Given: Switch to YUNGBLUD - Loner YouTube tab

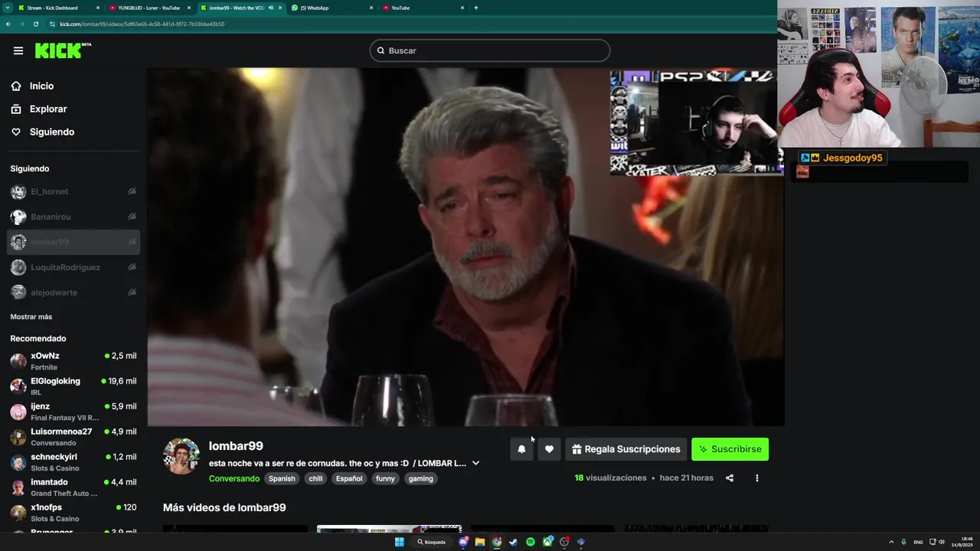Looking at the screenshot, I should point(150,8).
